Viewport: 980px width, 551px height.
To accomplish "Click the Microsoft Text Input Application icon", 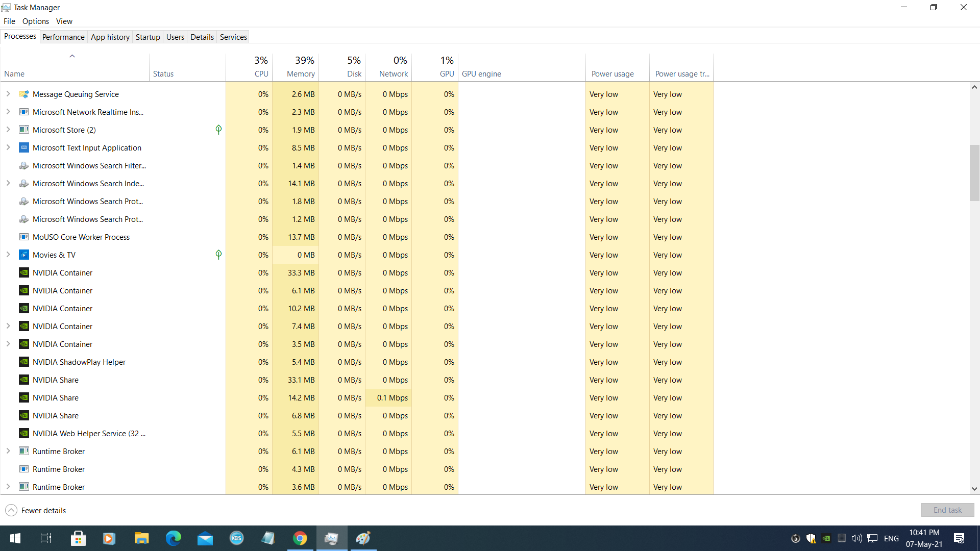I will tap(24, 147).
